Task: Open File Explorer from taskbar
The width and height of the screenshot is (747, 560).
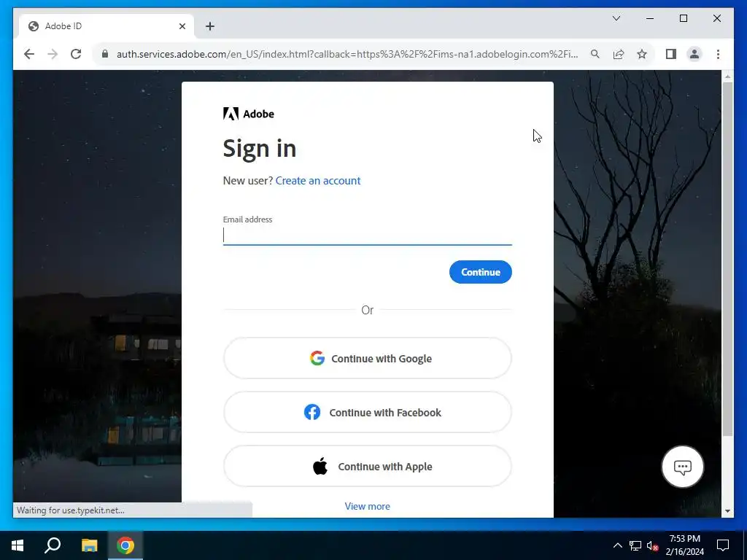Action: pos(89,545)
